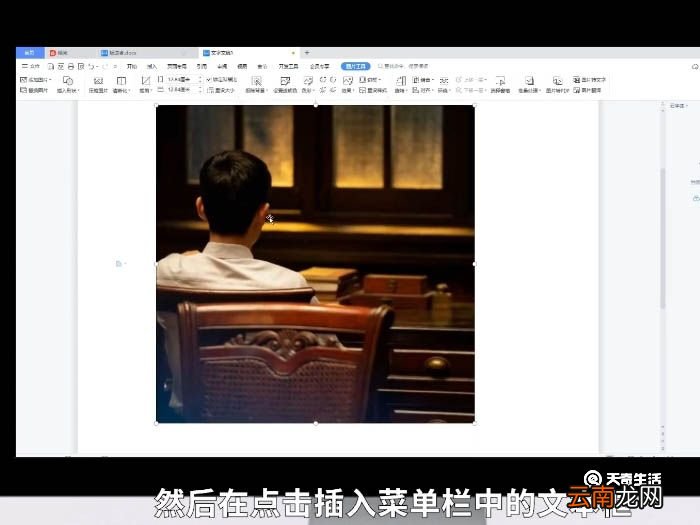This screenshot has width=700, height=525.
Task: Open Batch Processing (批量处理) tool
Action: (x=529, y=84)
